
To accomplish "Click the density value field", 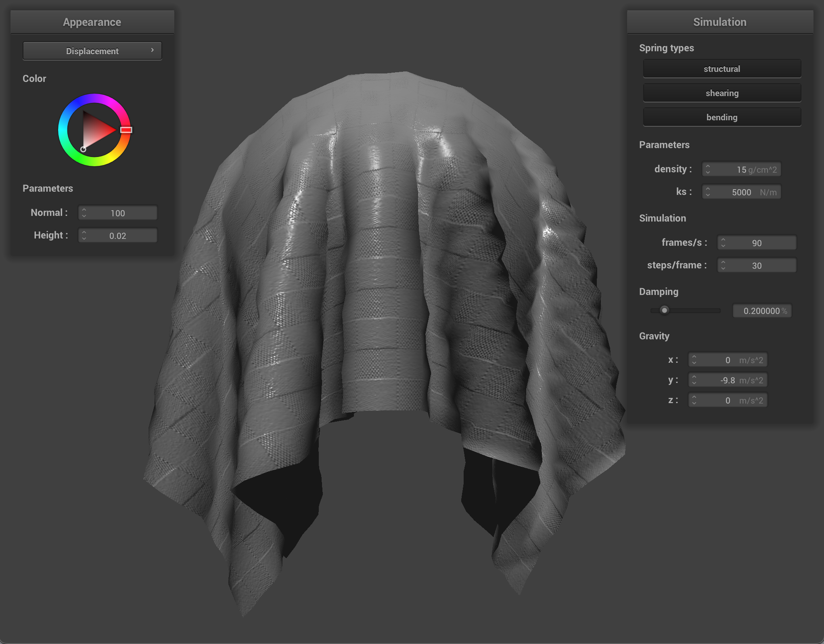I will click(x=742, y=169).
